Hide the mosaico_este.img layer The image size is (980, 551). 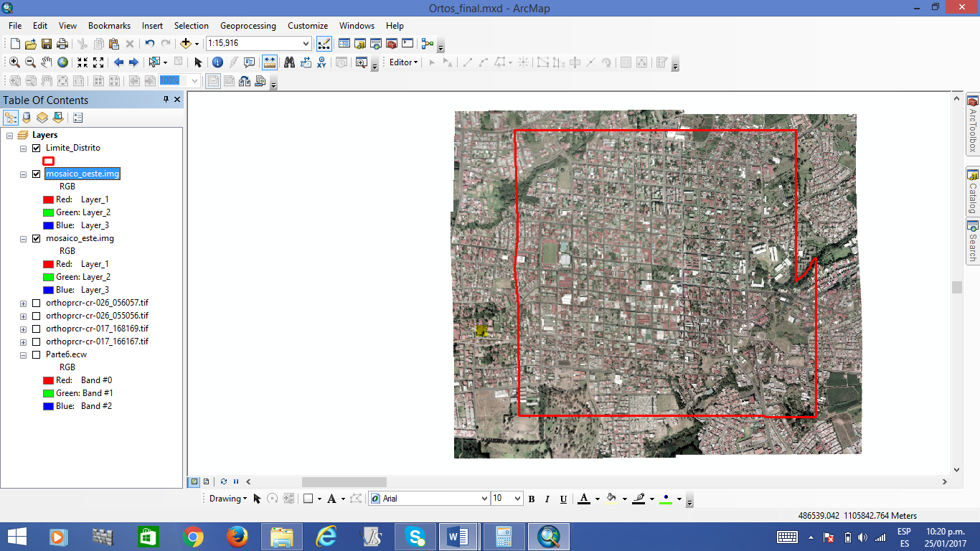[x=36, y=238]
